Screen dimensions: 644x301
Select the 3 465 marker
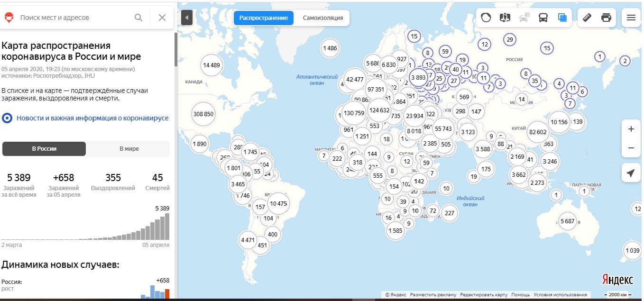coord(238,184)
